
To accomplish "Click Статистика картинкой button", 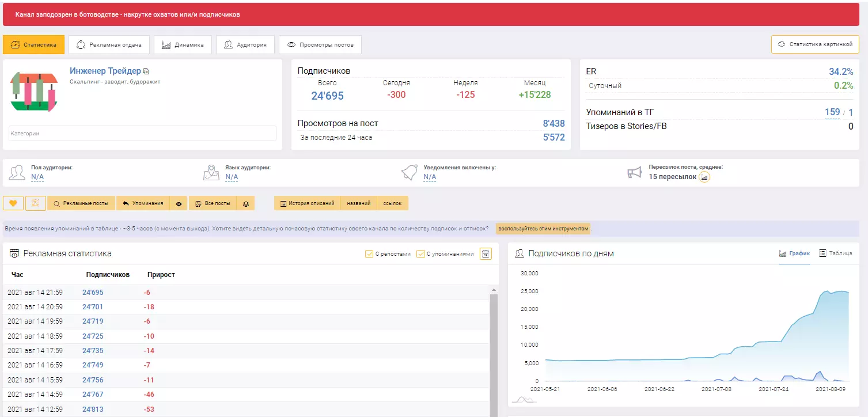I will tap(815, 44).
